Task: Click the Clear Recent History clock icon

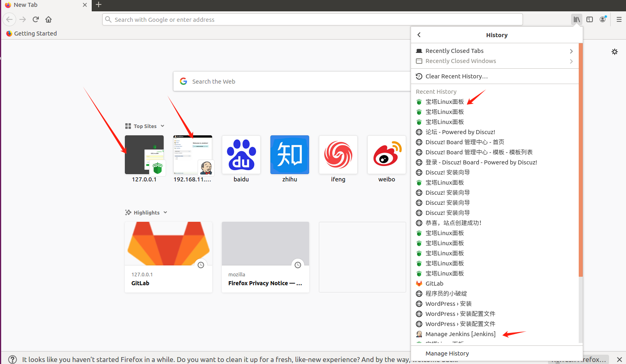Action: click(x=419, y=76)
